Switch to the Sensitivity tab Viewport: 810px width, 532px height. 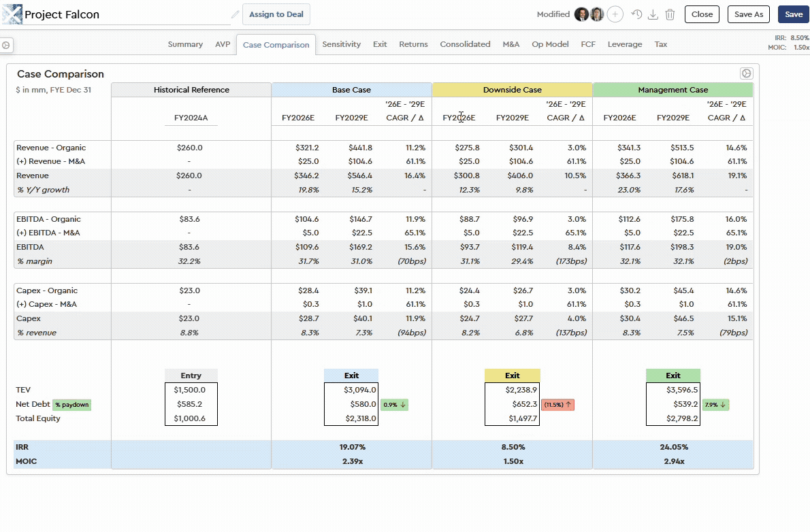click(x=341, y=44)
